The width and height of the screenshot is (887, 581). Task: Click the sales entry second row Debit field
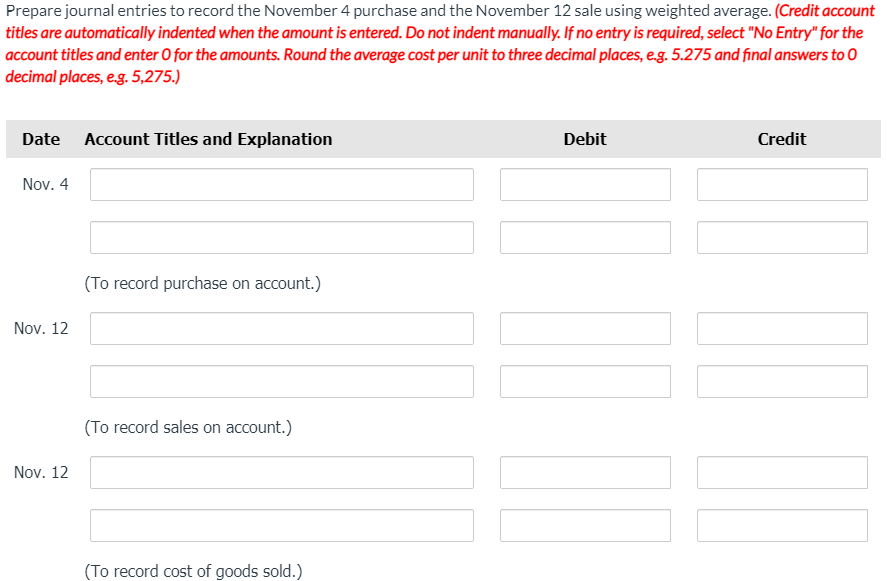click(x=585, y=381)
